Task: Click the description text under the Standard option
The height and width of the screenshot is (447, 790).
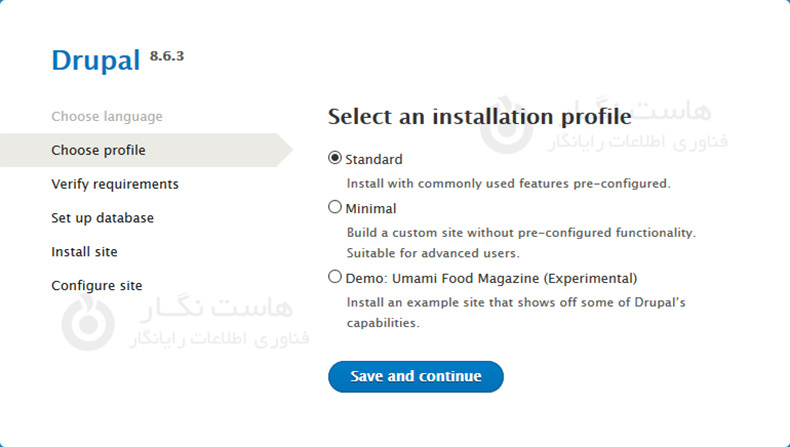Action: [508, 184]
